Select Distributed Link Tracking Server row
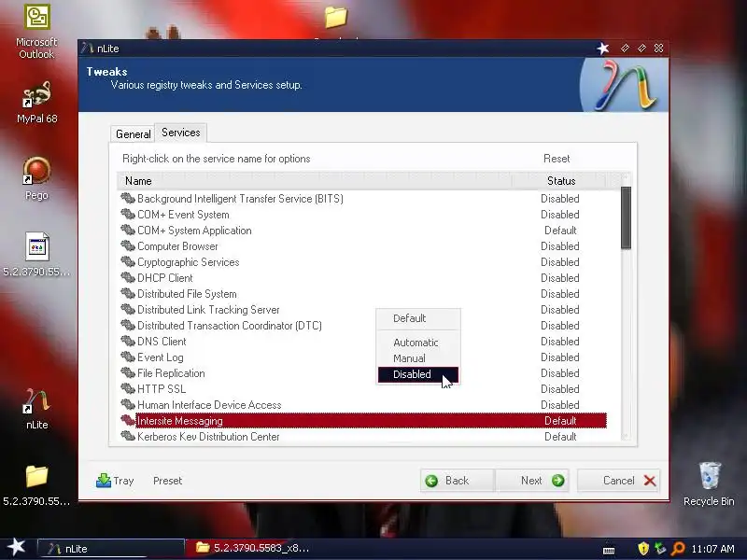Image resolution: width=747 pixels, height=560 pixels. pos(362,310)
